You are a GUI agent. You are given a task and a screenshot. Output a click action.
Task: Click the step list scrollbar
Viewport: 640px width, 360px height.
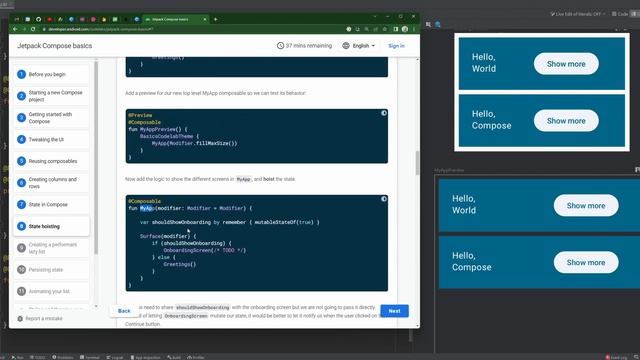pyautogui.click(x=96, y=157)
